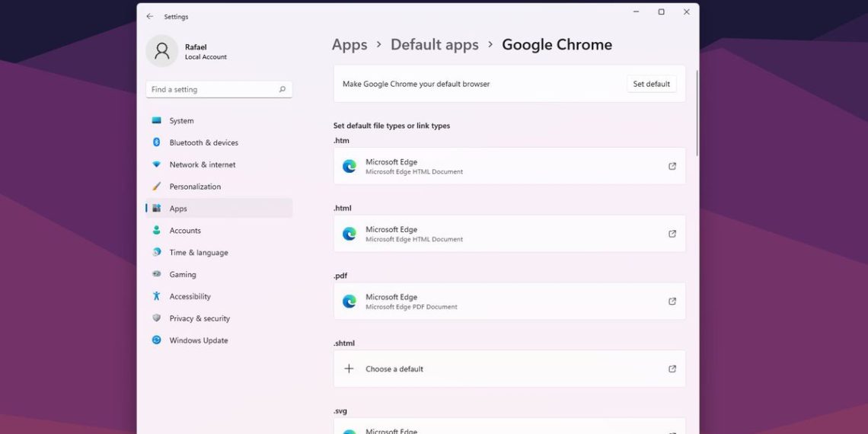Open Privacy & security settings
The height and width of the screenshot is (434, 868).
(219, 318)
